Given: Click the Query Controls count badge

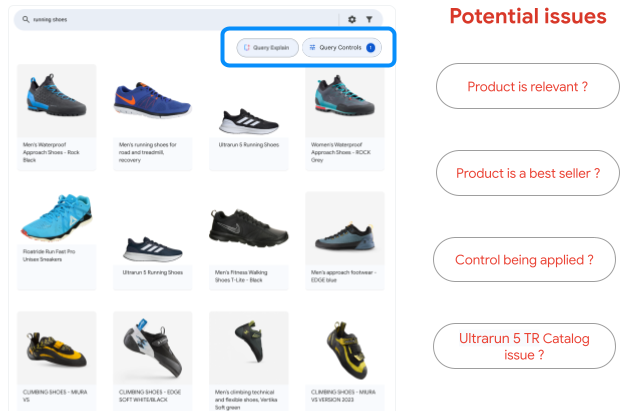Looking at the screenshot, I should coord(370,48).
